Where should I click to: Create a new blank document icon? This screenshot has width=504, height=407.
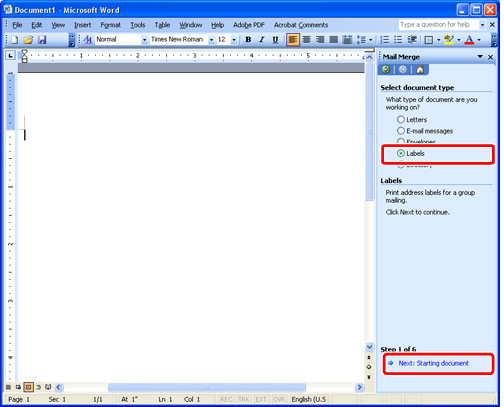15,40
